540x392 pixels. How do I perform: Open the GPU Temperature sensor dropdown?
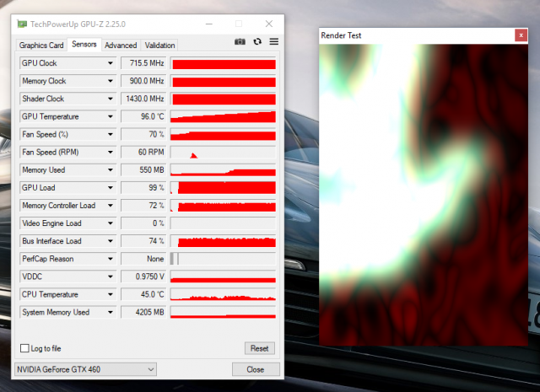click(x=111, y=116)
